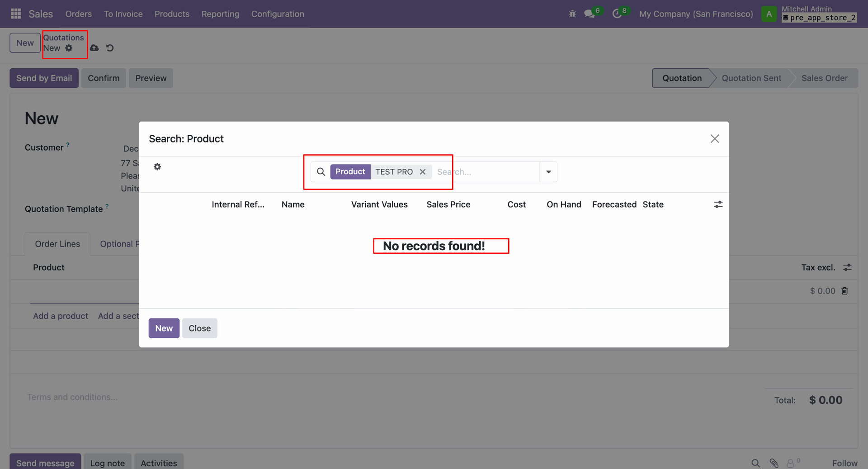
Task: Search chatter messages with magnifier icon
Action: (755, 463)
